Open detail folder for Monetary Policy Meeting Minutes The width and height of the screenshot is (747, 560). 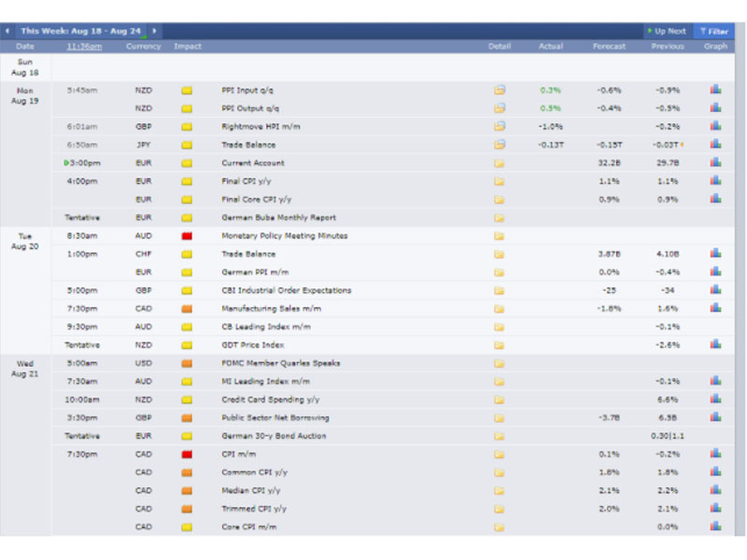click(499, 236)
